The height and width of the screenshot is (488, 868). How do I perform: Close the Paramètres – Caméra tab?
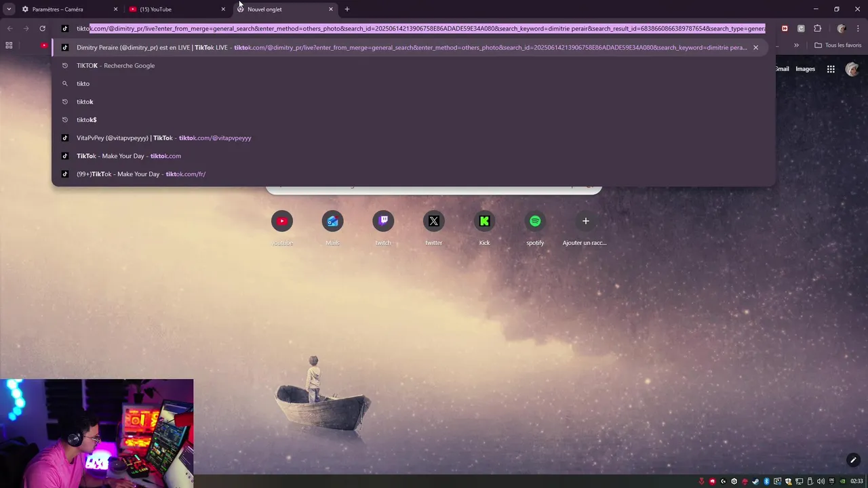115,9
